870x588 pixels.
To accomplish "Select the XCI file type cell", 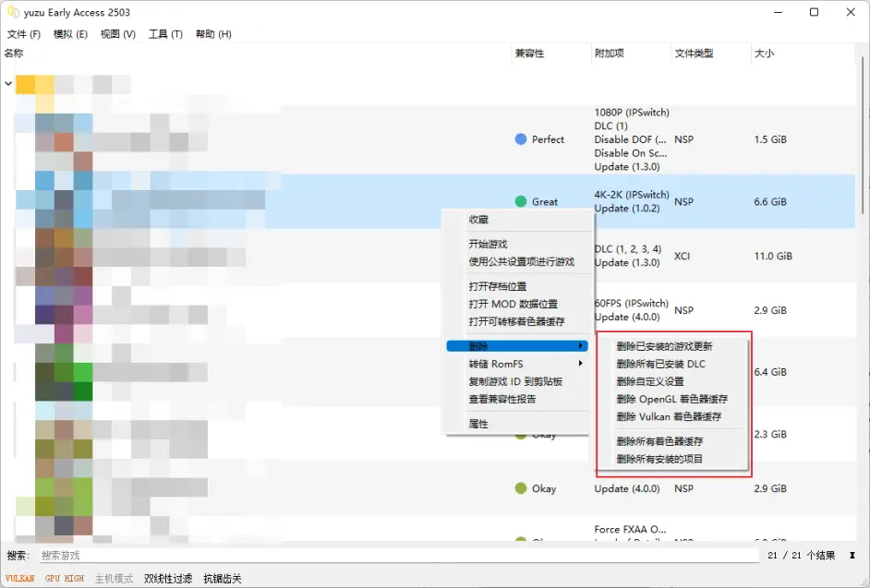I will 682,256.
